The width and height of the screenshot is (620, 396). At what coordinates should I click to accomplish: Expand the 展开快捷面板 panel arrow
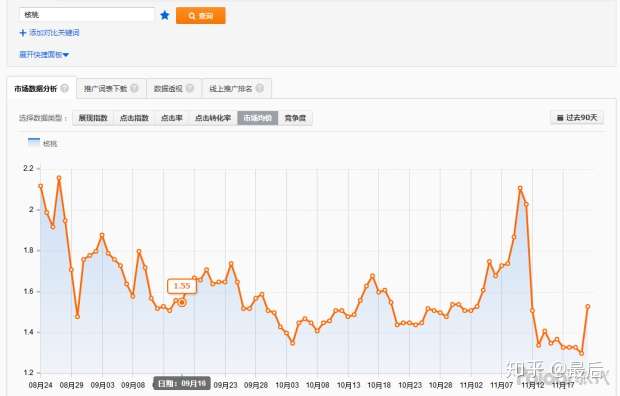tap(66, 55)
